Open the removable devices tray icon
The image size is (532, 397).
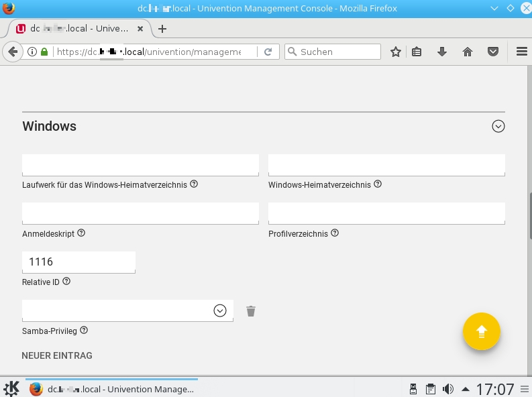413,389
